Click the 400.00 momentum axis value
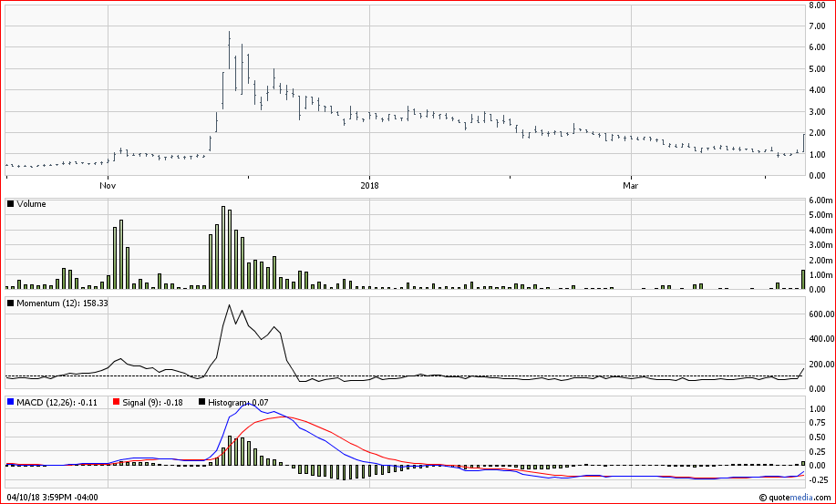Viewport: 836px width, 504px height. click(820, 339)
